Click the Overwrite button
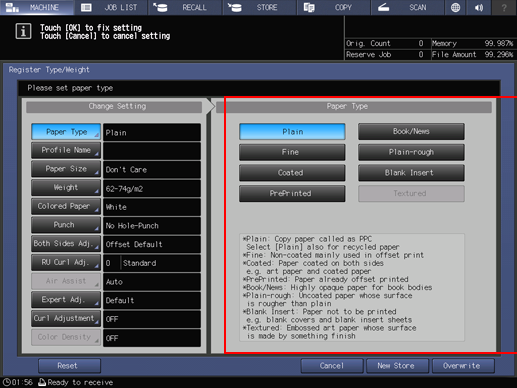This screenshot has width=517, height=388. coord(463,366)
